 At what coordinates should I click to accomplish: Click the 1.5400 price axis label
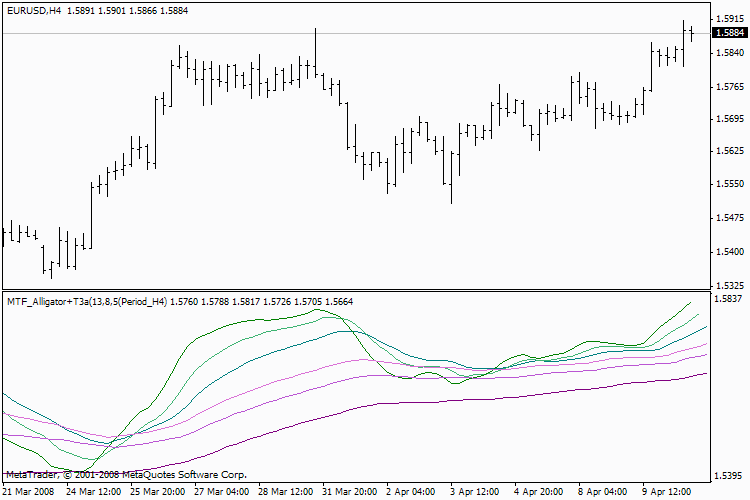click(x=727, y=251)
